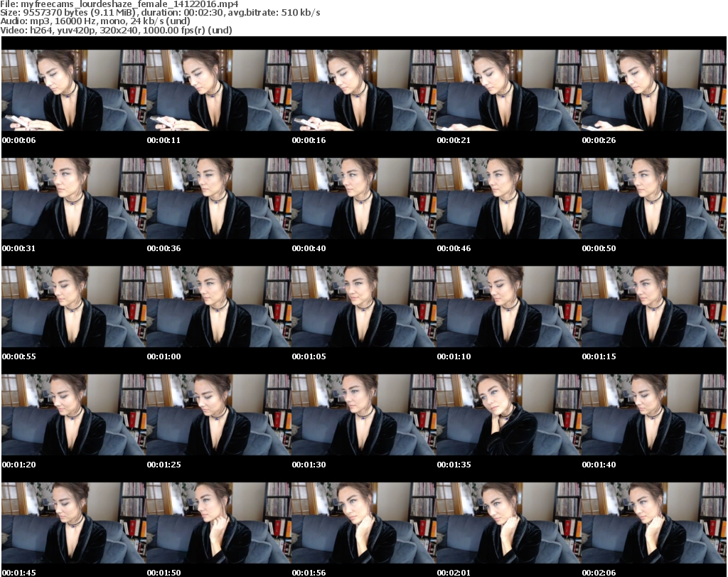Click the 00:01:40 timestamp label

click(x=599, y=465)
